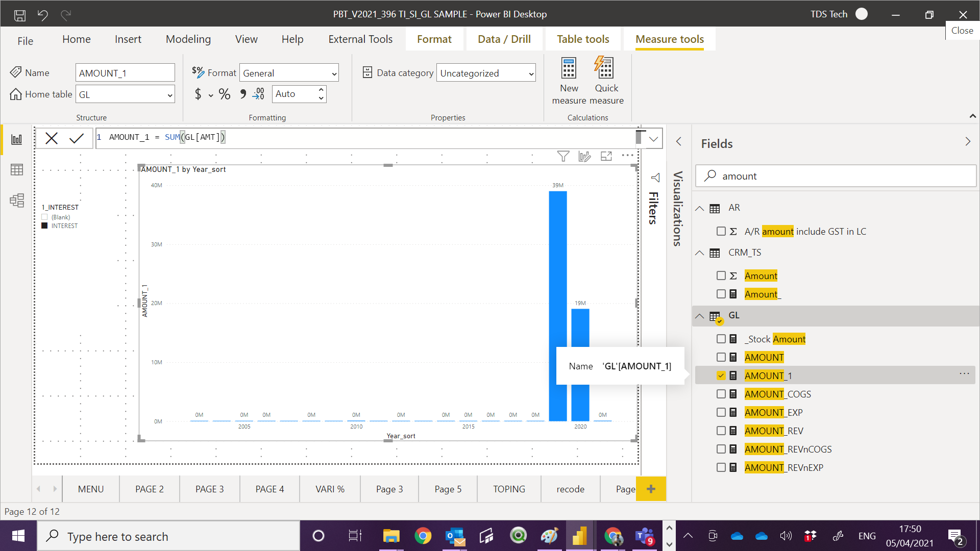The image size is (980, 551).
Task: Click the Fields search box
Action: 836,176
